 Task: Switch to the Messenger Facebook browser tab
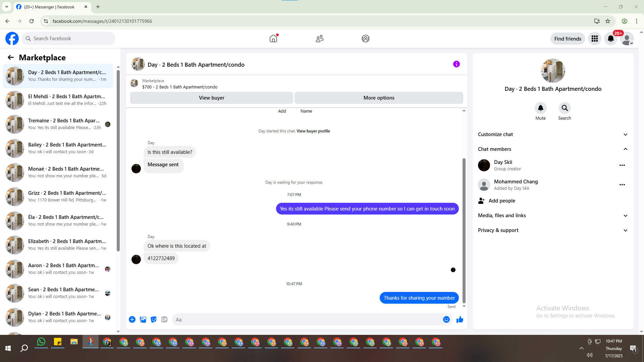52,7
